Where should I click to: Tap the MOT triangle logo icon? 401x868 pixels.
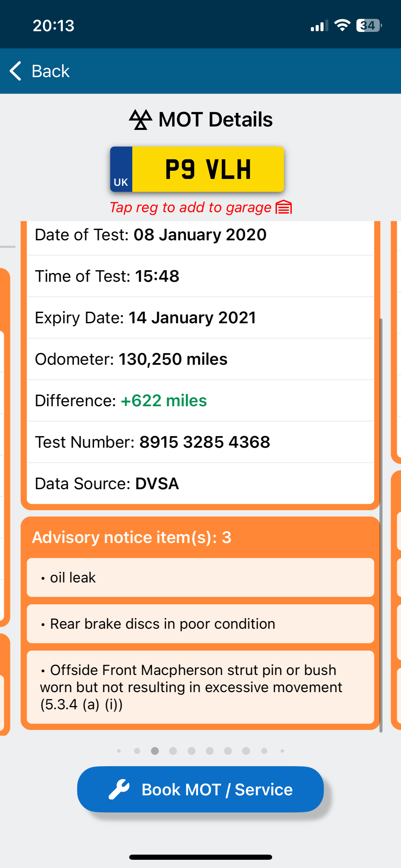pyautogui.click(x=141, y=120)
